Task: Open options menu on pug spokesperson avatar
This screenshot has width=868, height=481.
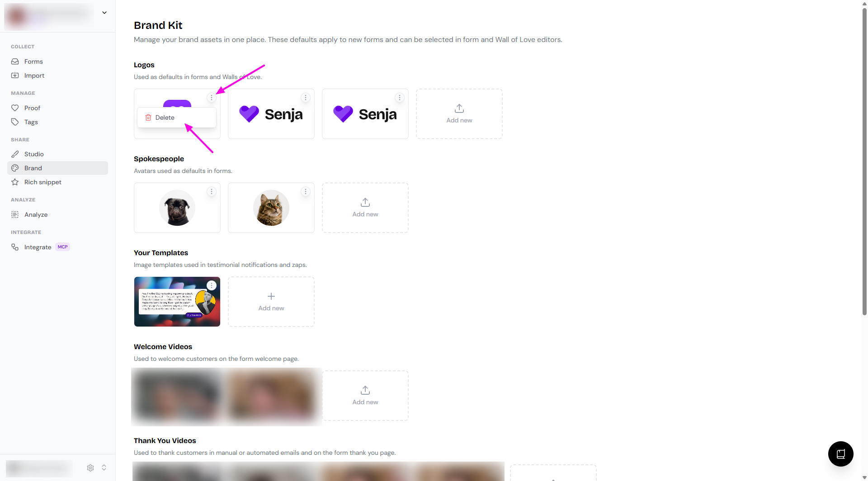Action: pos(212,191)
